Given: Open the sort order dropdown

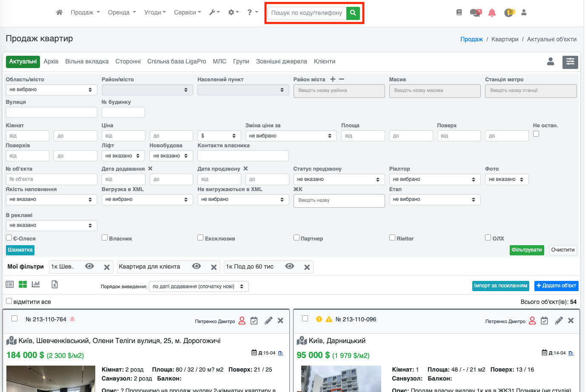Looking at the screenshot, I should pos(198,286).
